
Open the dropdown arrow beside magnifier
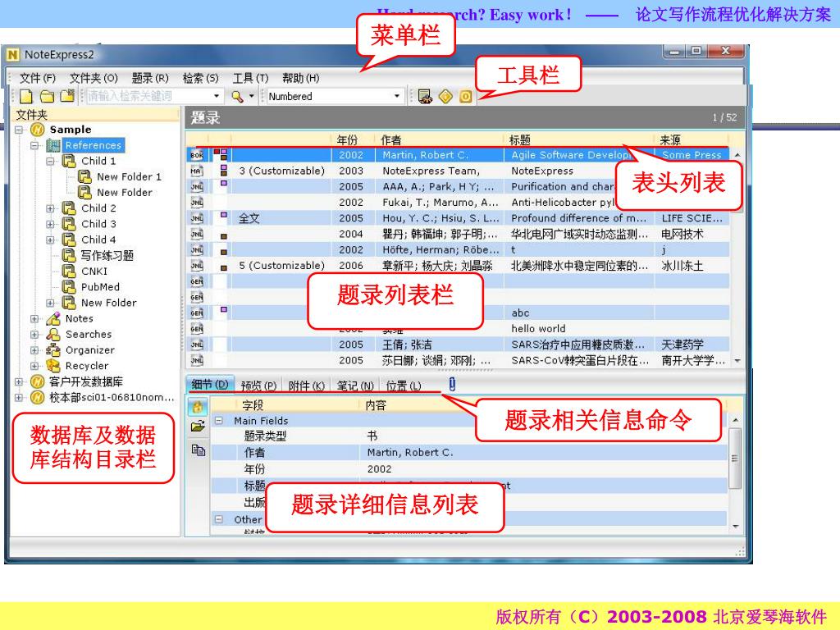[251, 97]
